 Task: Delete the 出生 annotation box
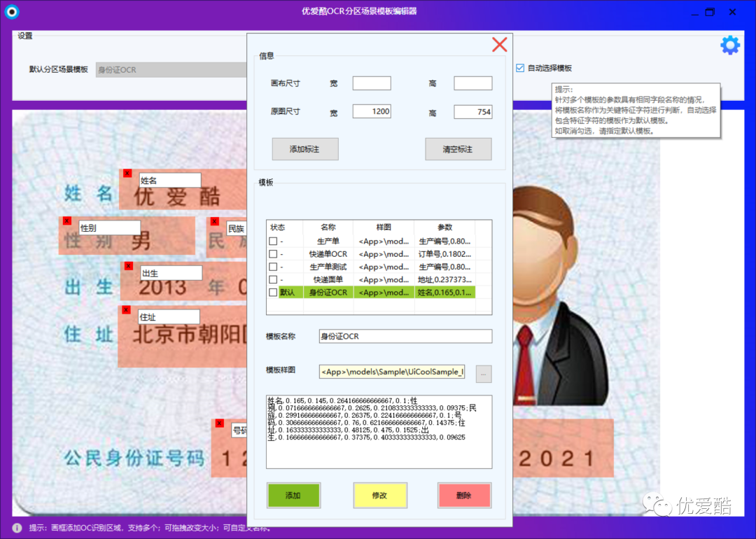click(127, 265)
